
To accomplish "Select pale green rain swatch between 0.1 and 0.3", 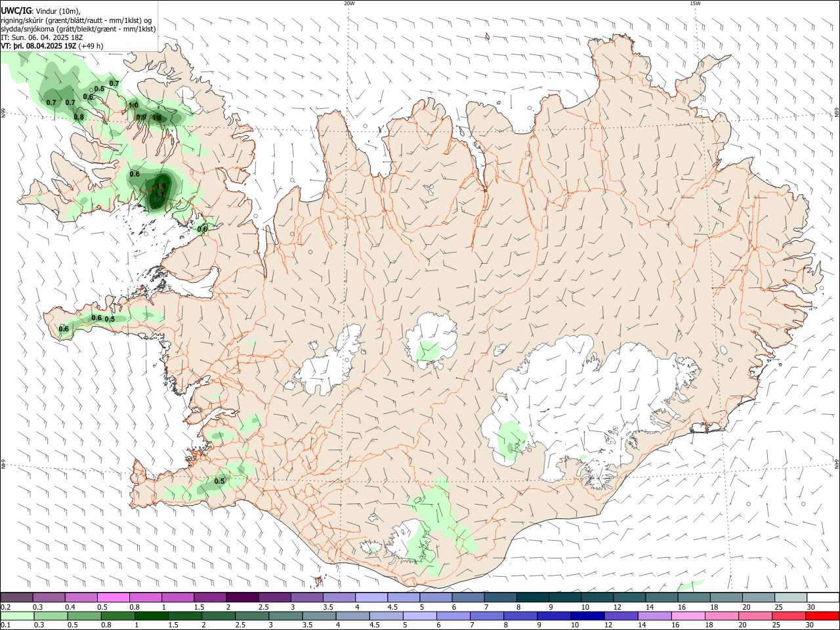I will tap(18, 616).
